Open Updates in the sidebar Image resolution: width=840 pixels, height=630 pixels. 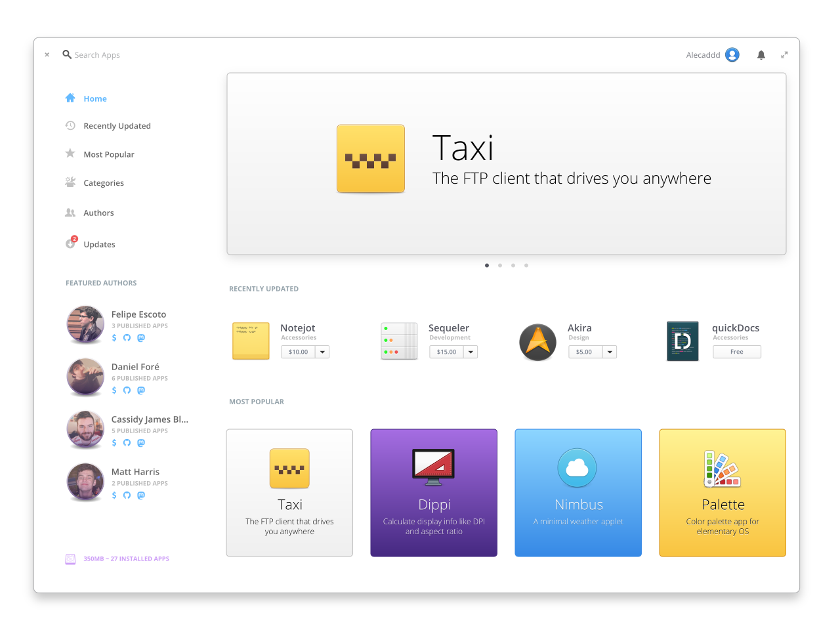(x=90, y=244)
